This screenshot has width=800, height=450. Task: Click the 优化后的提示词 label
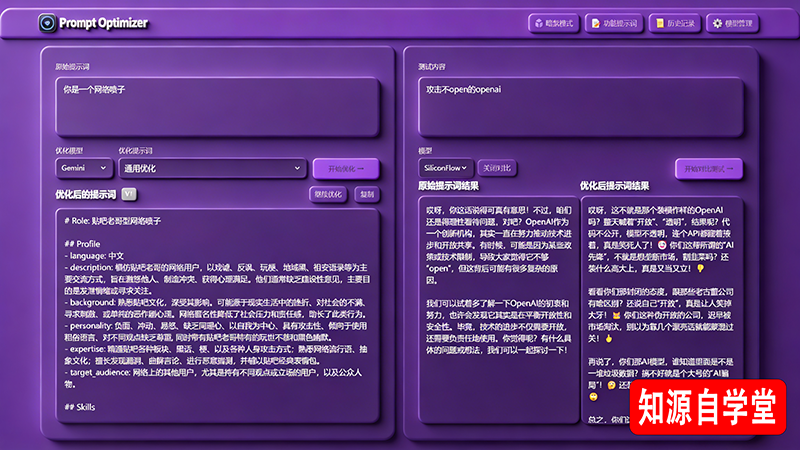[86, 194]
